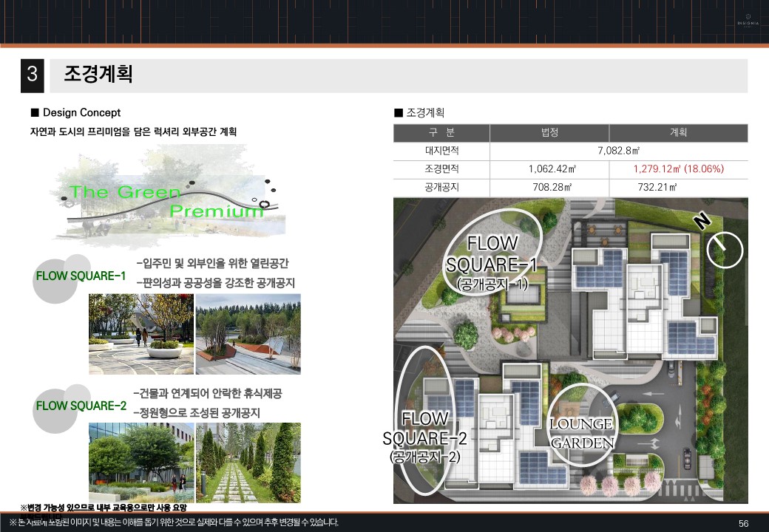
Task: Click the 조경계획 slide title text
Action: (x=98, y=75)
